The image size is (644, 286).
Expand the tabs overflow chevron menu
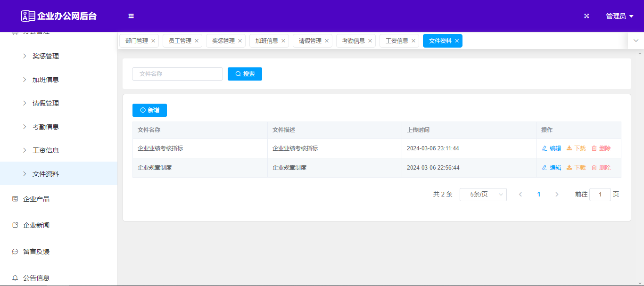pyautogui.click(x=636, y=41)
